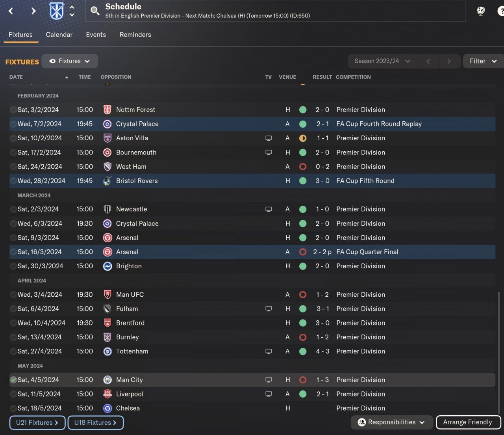The height and width of the screenshot is (435, 504).
Task: Click the TV icon on Liverpool row
Action: click(269, 394)
